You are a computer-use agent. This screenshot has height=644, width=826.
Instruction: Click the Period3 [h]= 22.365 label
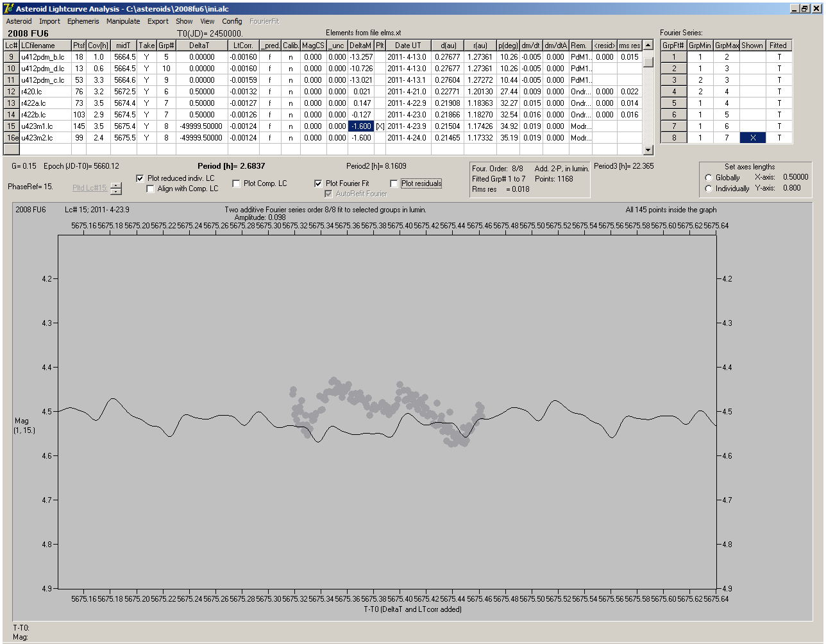coord(624,166)
